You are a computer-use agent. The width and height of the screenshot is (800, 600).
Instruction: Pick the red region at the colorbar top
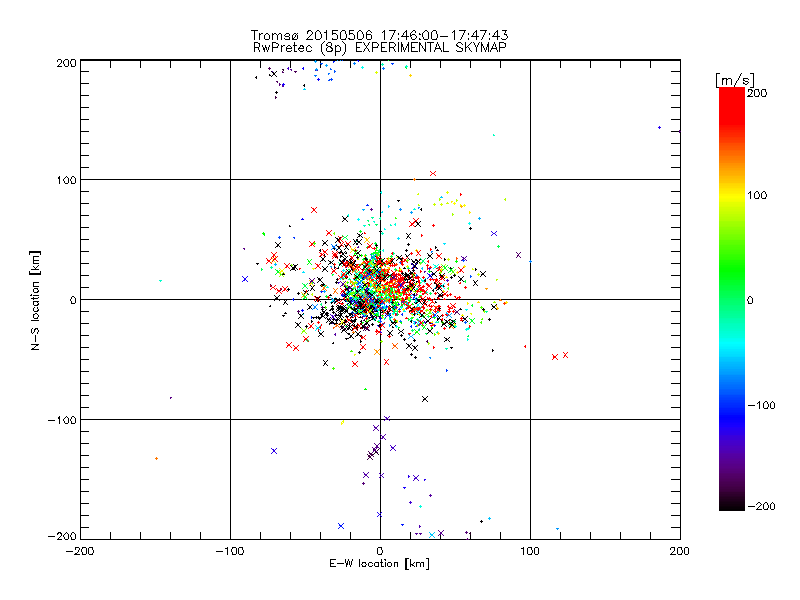coord(732,105)
